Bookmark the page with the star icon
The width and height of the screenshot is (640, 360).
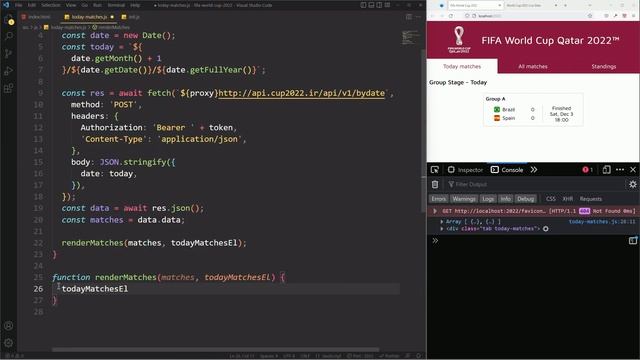590,16
